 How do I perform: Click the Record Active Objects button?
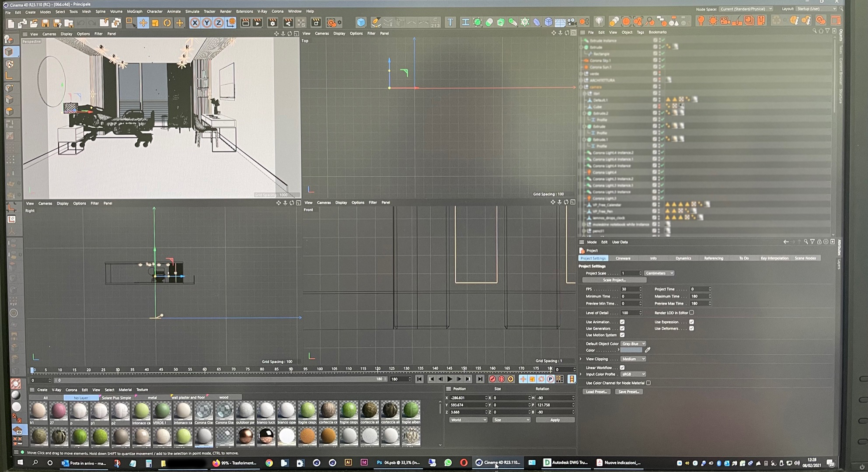pyautogui.click(x=492, y=379)
